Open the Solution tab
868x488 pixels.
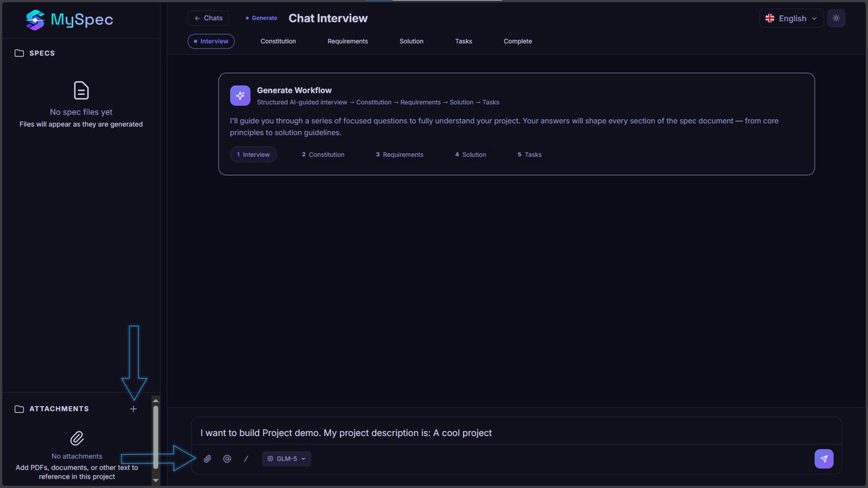[412, 41]
